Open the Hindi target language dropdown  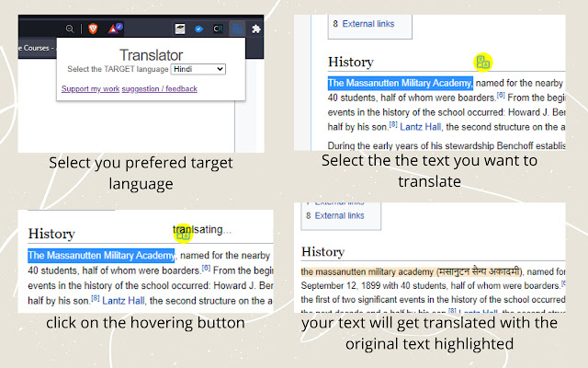198,69
